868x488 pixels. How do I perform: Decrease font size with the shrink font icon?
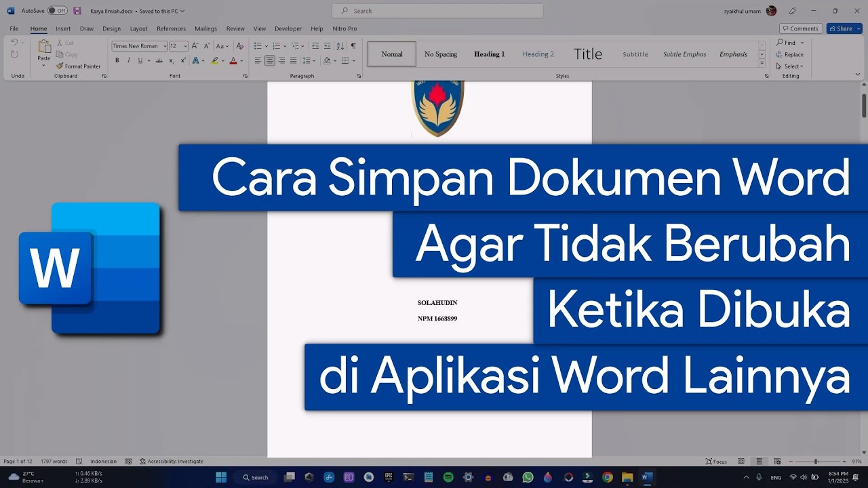[206, 46]
